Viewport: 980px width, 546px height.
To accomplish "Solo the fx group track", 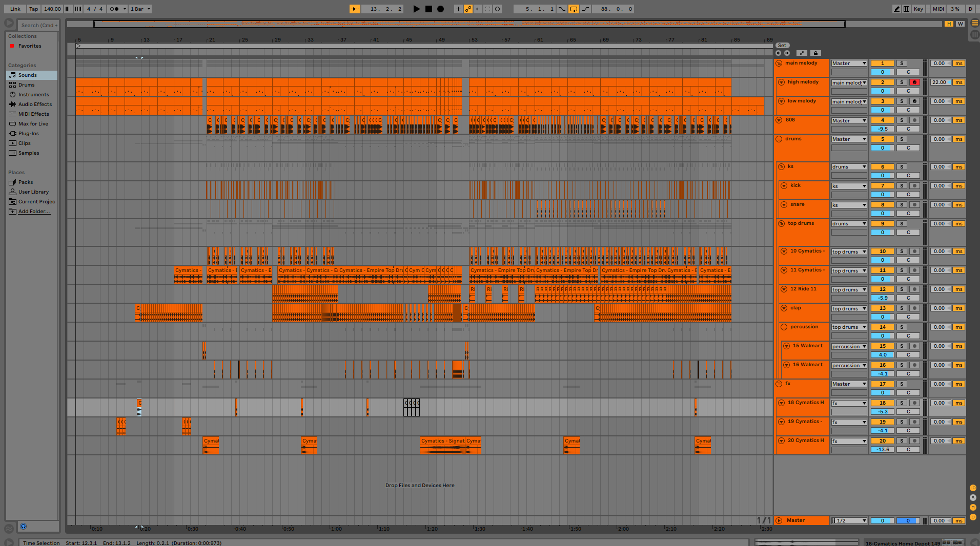I will pyautogui.click(x=901, y=384).
